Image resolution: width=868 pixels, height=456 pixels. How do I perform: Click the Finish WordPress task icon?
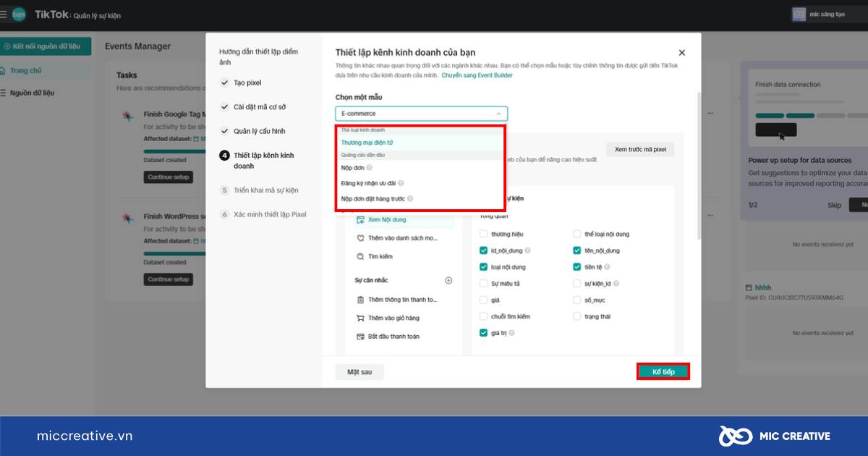(x=128, y=217)
